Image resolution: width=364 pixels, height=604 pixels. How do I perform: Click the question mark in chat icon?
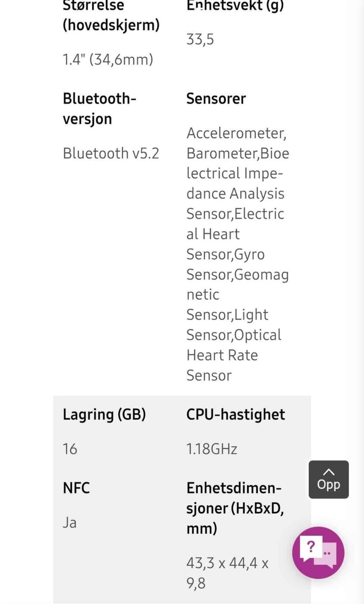tap(311, 547)
